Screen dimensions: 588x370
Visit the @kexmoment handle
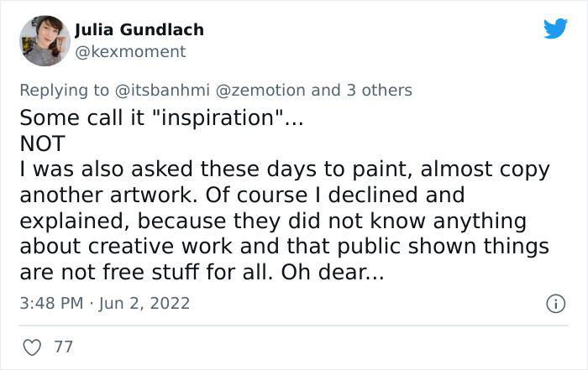click(130, 52)
